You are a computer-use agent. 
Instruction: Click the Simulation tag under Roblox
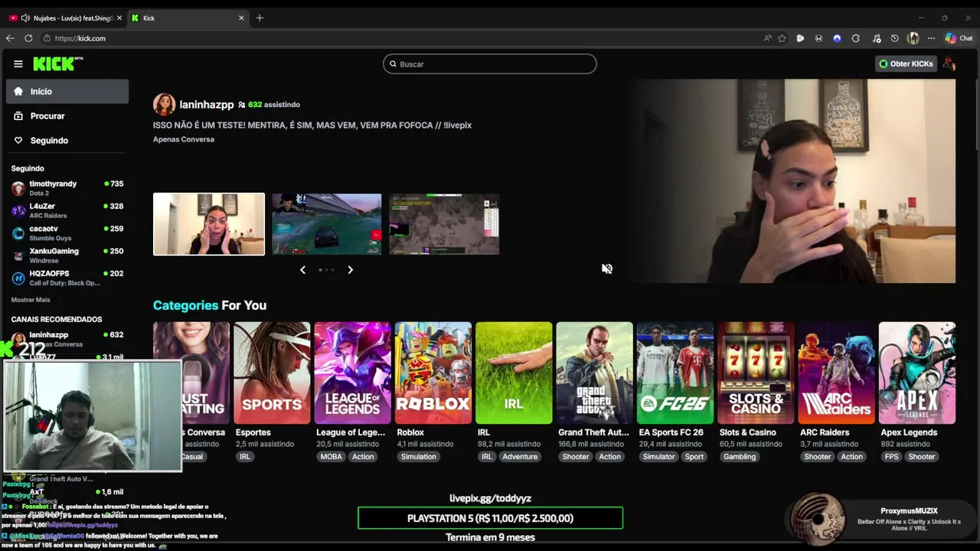pos(419,457)
